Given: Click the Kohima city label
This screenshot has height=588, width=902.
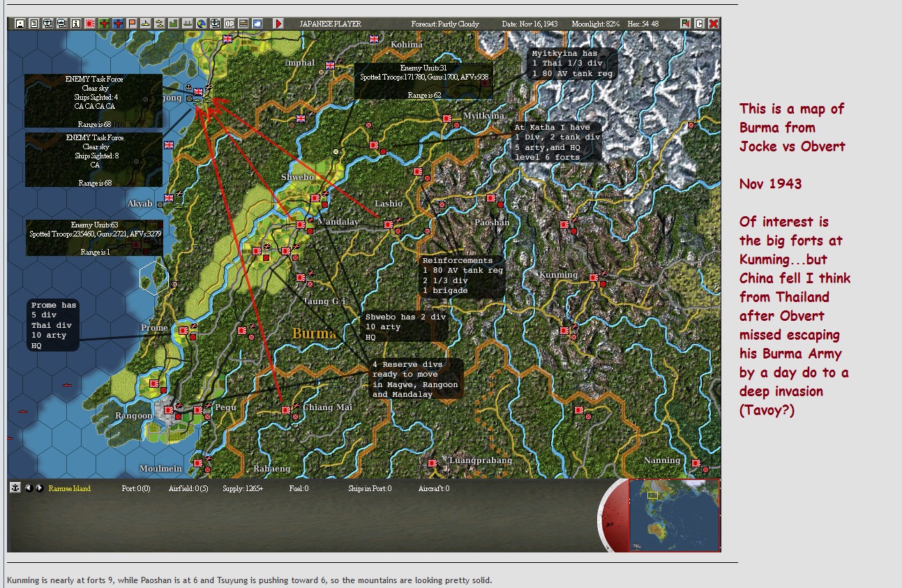Looking at the screenshot, I should coord(407,45).
